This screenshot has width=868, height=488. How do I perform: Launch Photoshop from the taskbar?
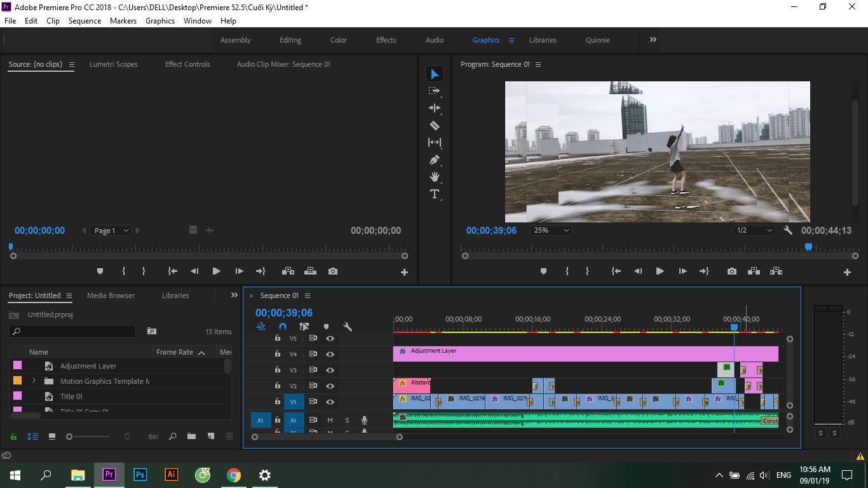pyautogui.click(x=140, y=475)
